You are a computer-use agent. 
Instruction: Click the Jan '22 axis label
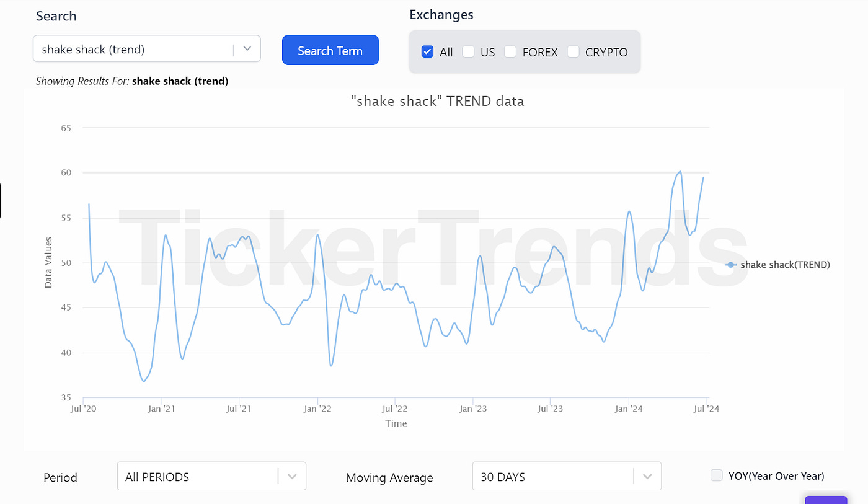[318, 409]
